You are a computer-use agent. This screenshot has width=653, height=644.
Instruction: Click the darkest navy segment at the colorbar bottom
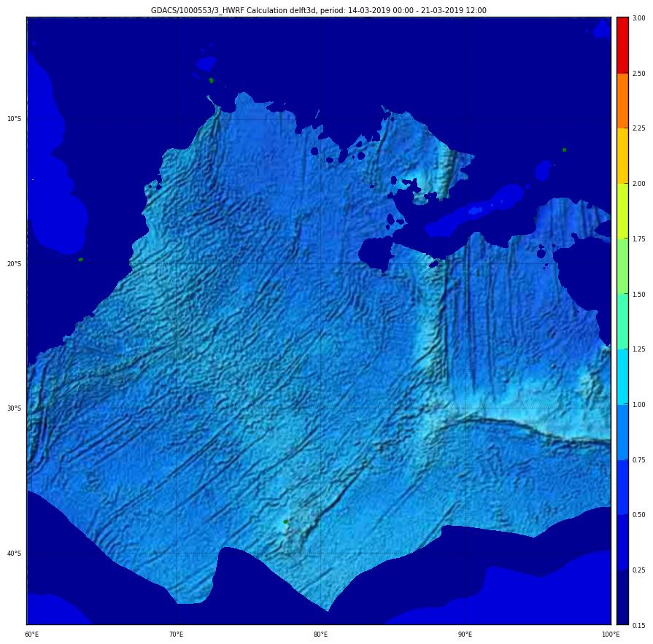(622, 597)
